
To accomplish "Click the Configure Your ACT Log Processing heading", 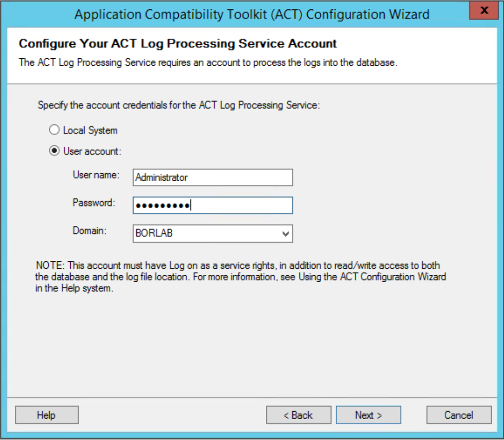I will pos(177,44).
